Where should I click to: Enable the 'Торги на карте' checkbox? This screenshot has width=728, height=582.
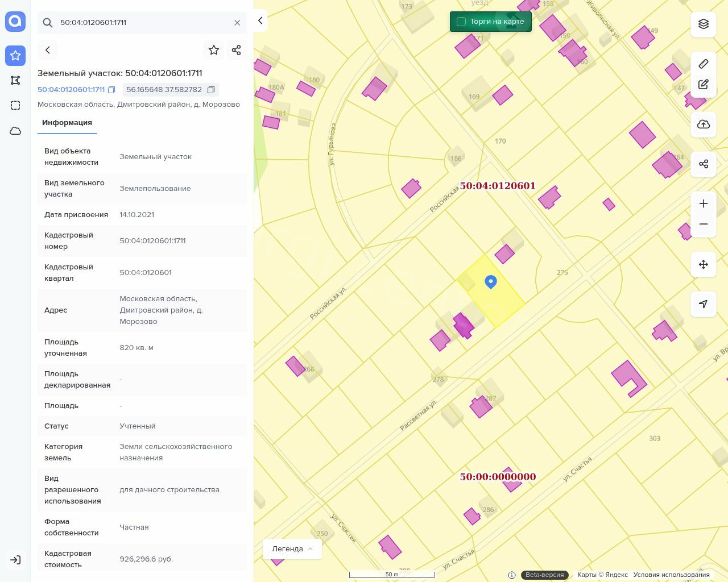(461, 22)
